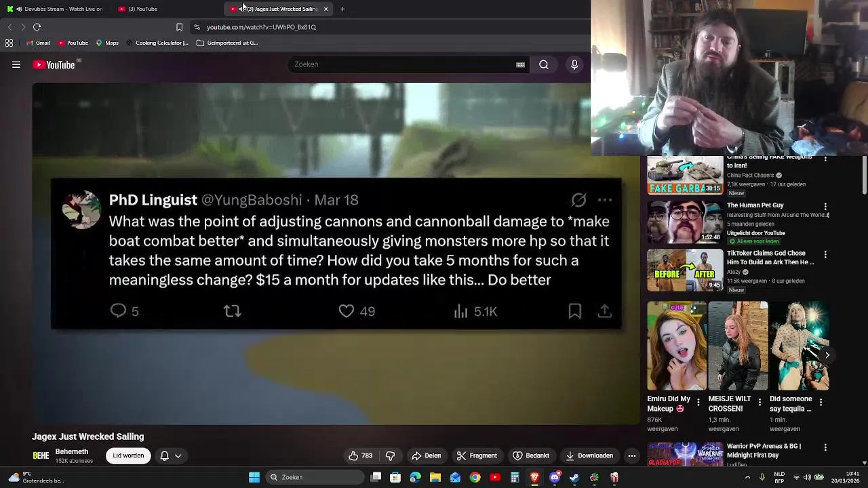This screenshot has height=488, width=868.
Task: Open options for TikToker Claims God Chose video
Action: tap(825, 254)
